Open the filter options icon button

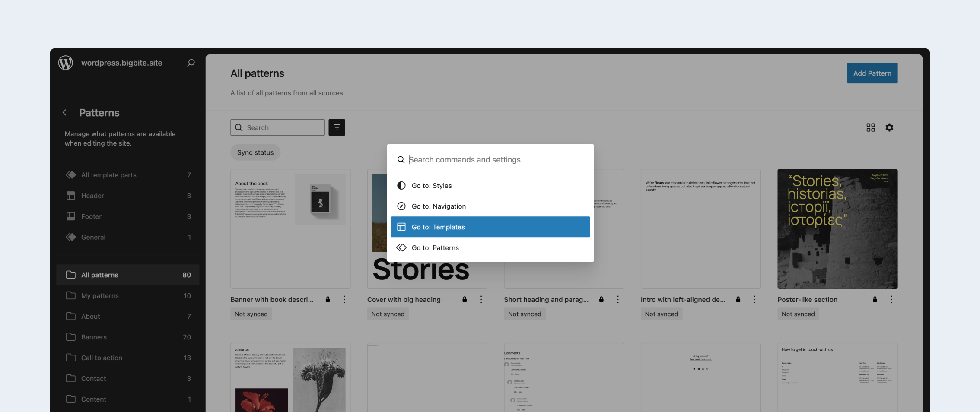[x=337, y=127]
